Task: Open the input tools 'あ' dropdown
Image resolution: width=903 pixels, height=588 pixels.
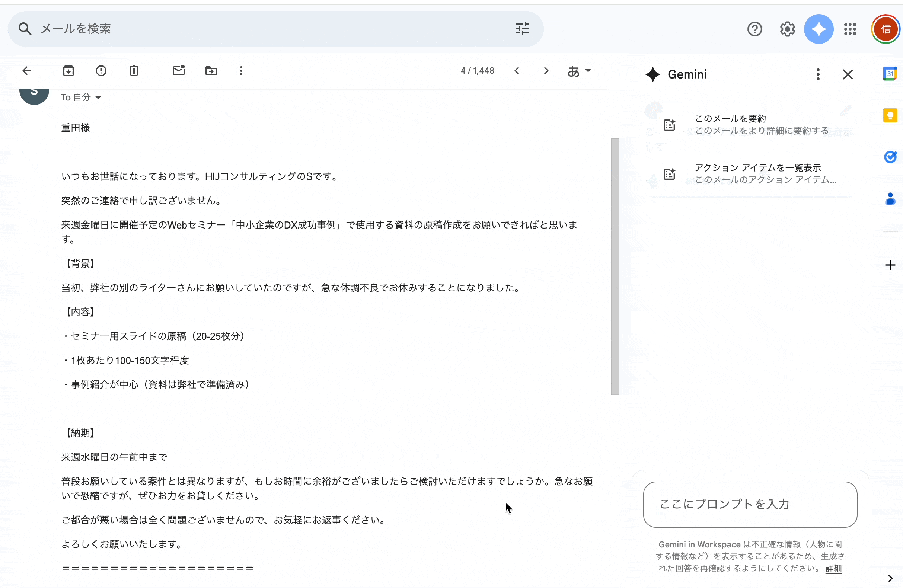Action: (578, 71)
